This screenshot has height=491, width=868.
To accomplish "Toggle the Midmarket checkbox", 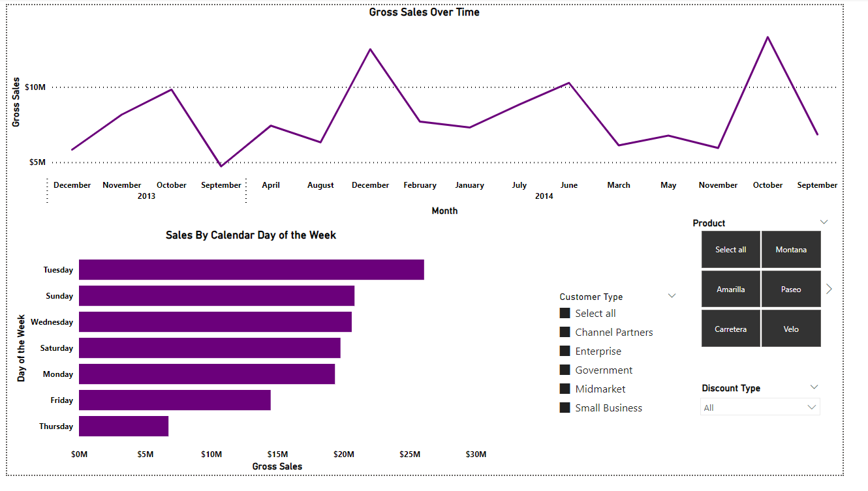I will coord(564,389).
